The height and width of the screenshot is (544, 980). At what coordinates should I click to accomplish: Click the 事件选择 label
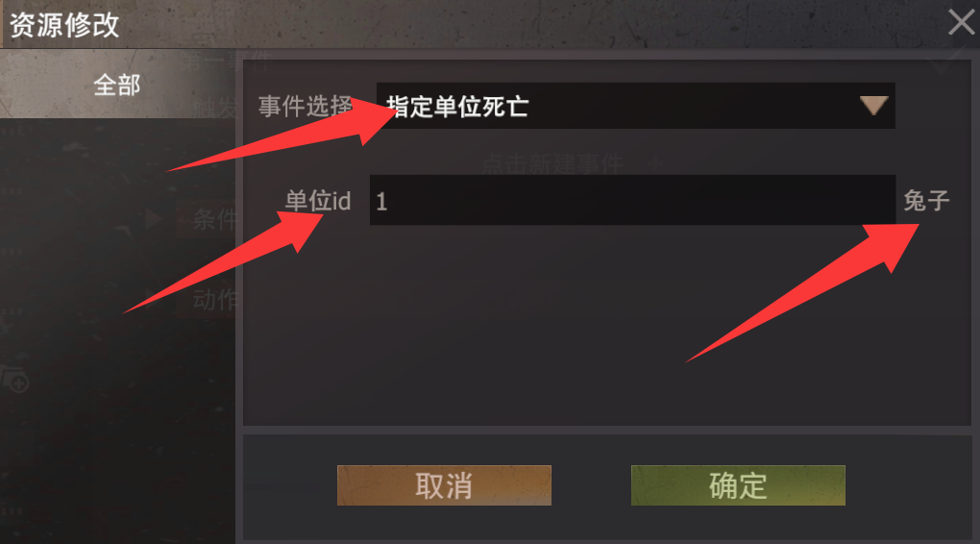305,107
